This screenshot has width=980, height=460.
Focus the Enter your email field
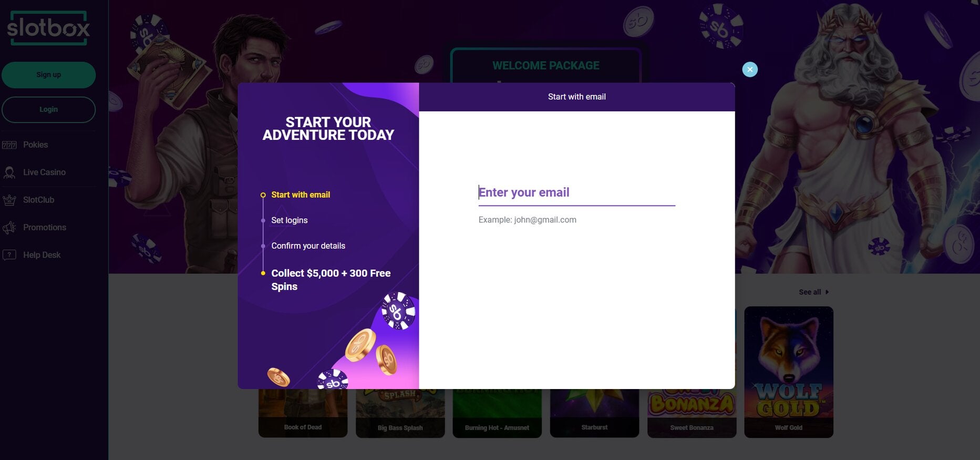576,193
